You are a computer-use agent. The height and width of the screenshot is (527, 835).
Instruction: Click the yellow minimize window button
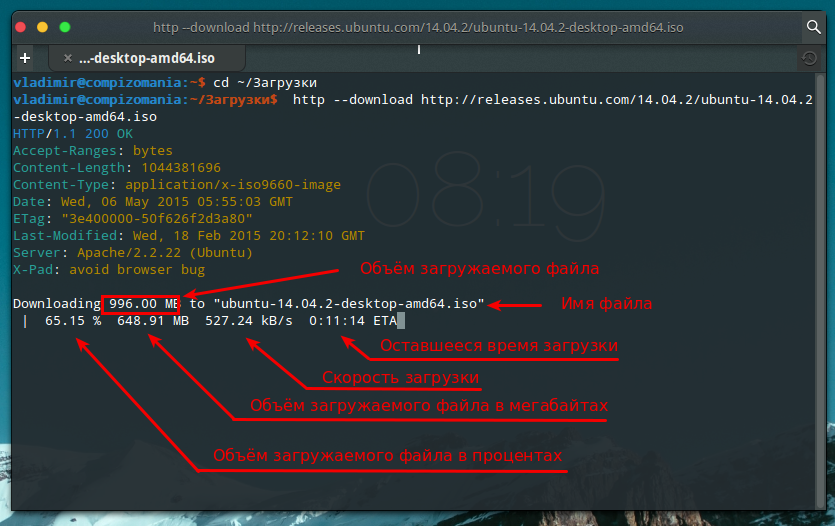click(x=43, y=27)
